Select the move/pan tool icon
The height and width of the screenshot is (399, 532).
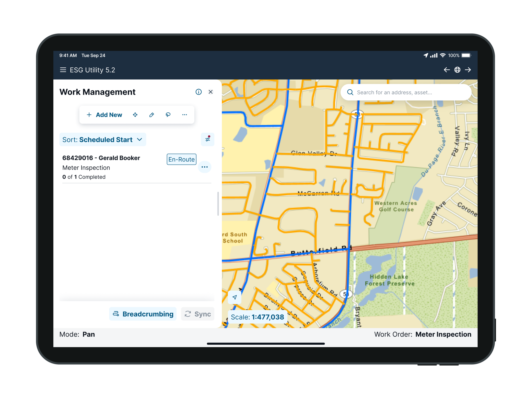pos(135,115)
